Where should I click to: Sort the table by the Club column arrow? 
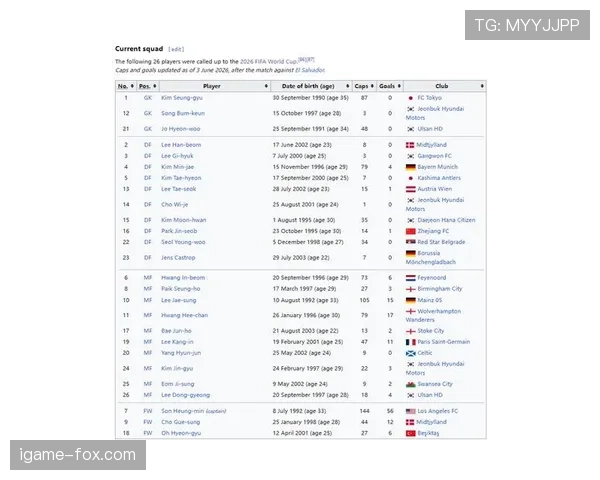pyautogui.click(x=482, y=86)
